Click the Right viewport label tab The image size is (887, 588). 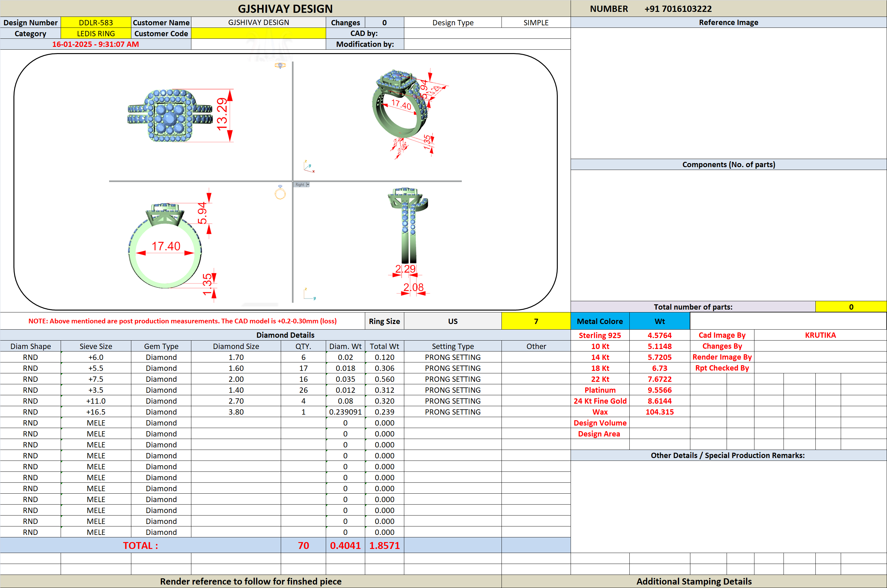300,185
